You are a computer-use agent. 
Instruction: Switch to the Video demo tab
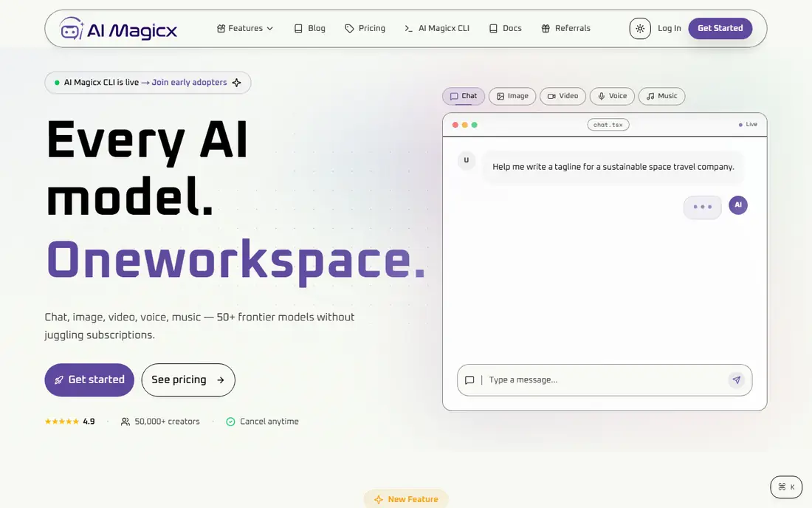(563, 96)
